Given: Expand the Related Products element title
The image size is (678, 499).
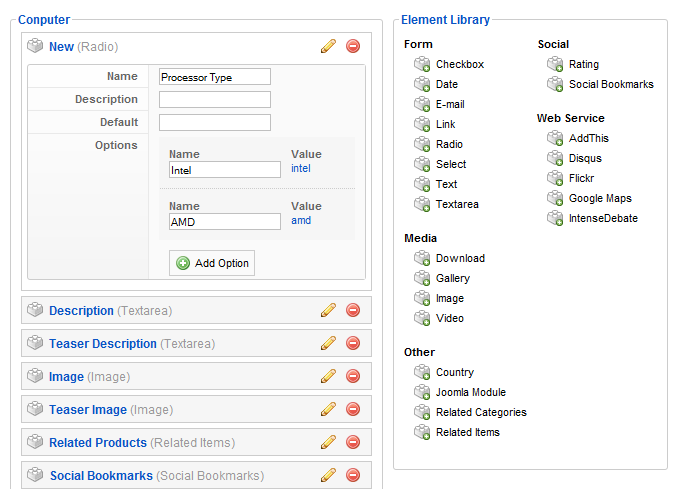Looking at the screenshot, I should click(98, 442).
